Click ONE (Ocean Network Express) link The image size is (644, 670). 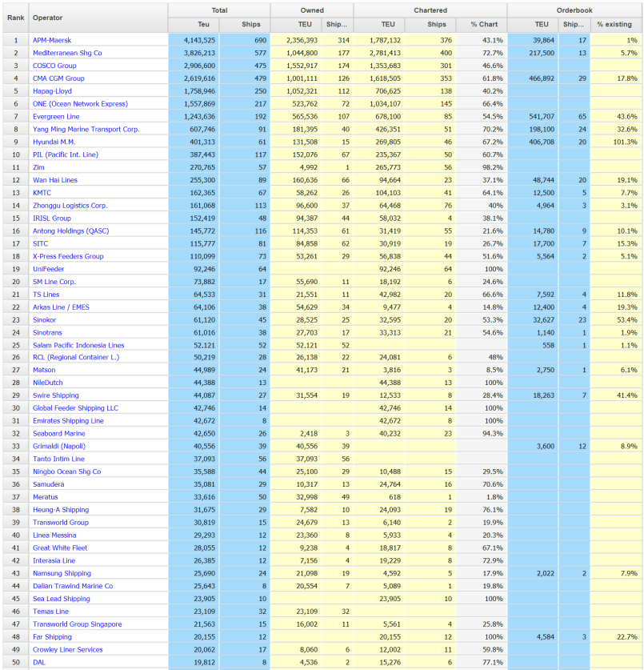coord(80,104)
